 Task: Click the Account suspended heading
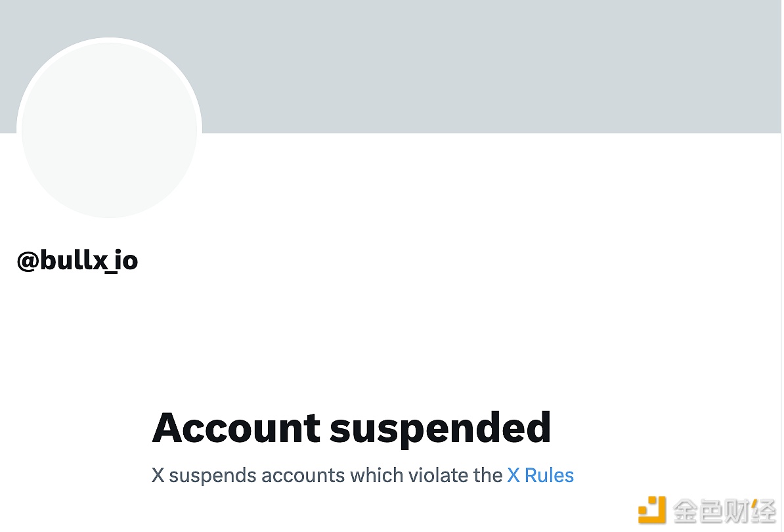click(x=351, y=428)
